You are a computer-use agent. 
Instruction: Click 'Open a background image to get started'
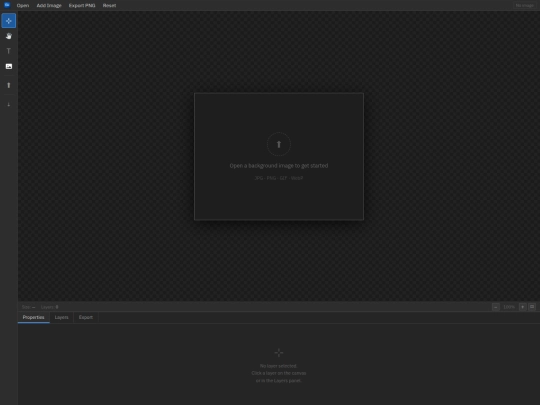click(279, 166)
